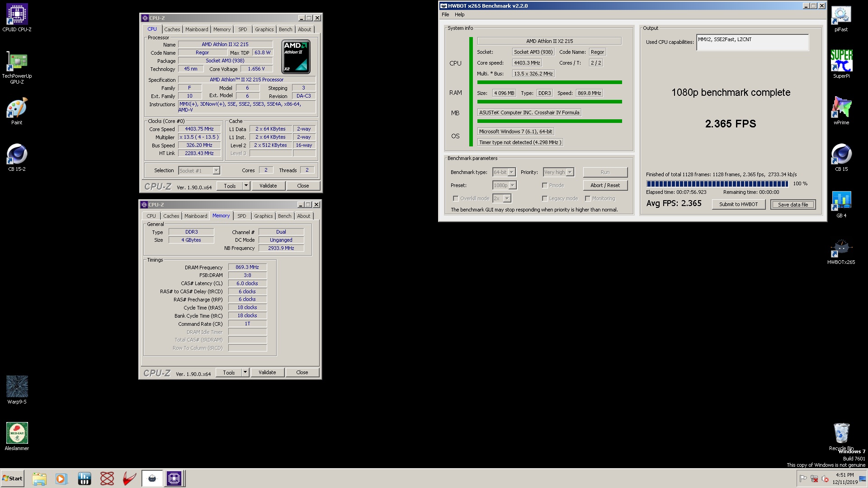The image size is (868, 488).
Task: Open the GB 4 desktop shortcut
Action: 841,204
